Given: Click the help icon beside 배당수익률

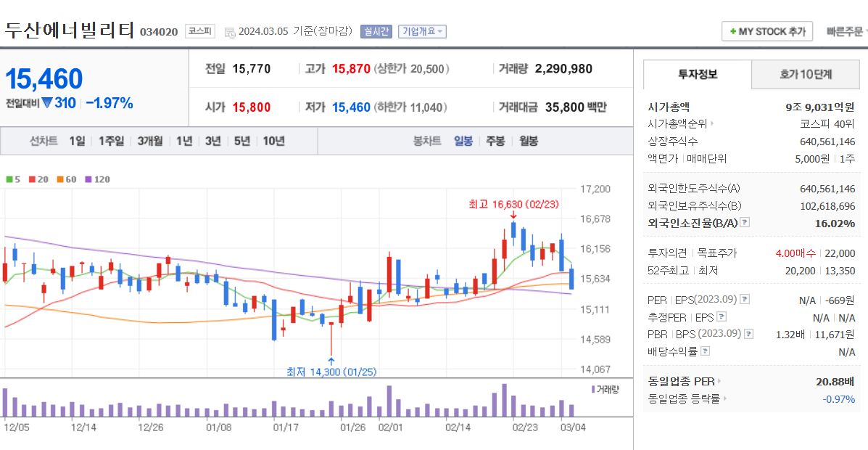Looking at the screenshot, I should tap(706, 351).
